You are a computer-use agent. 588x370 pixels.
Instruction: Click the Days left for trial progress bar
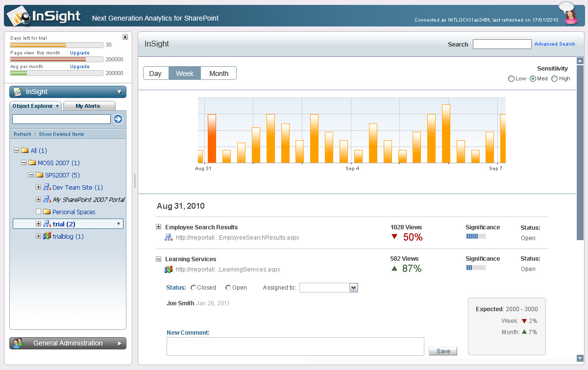(57, 45)
